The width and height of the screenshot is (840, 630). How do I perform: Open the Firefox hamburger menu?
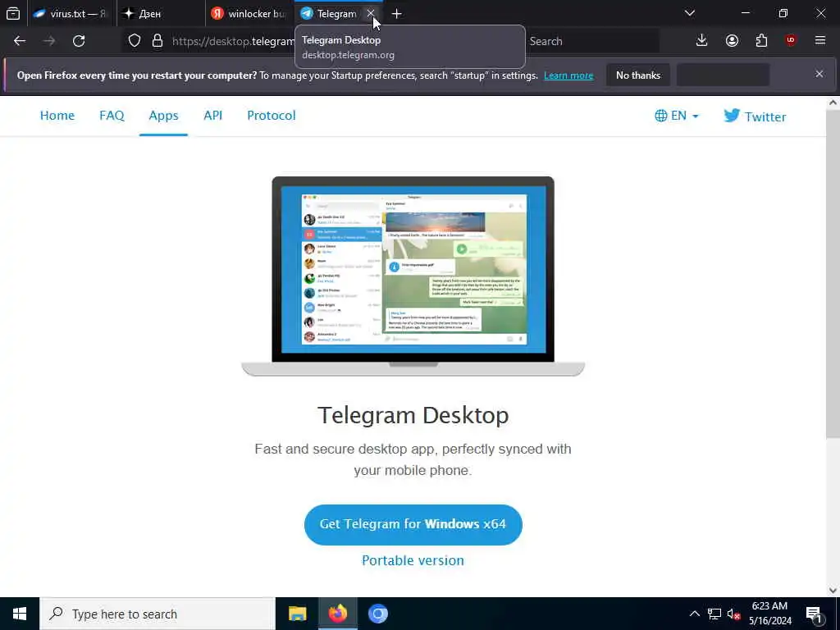[820, 41]
